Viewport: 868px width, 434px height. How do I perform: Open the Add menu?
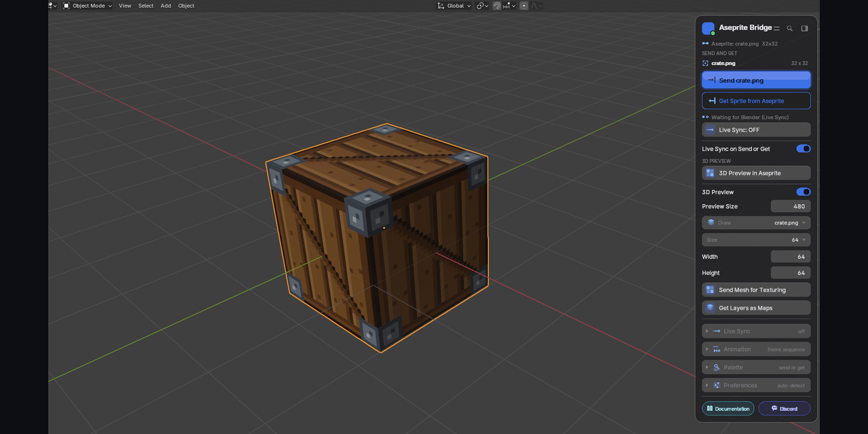(x=166, y=5)
